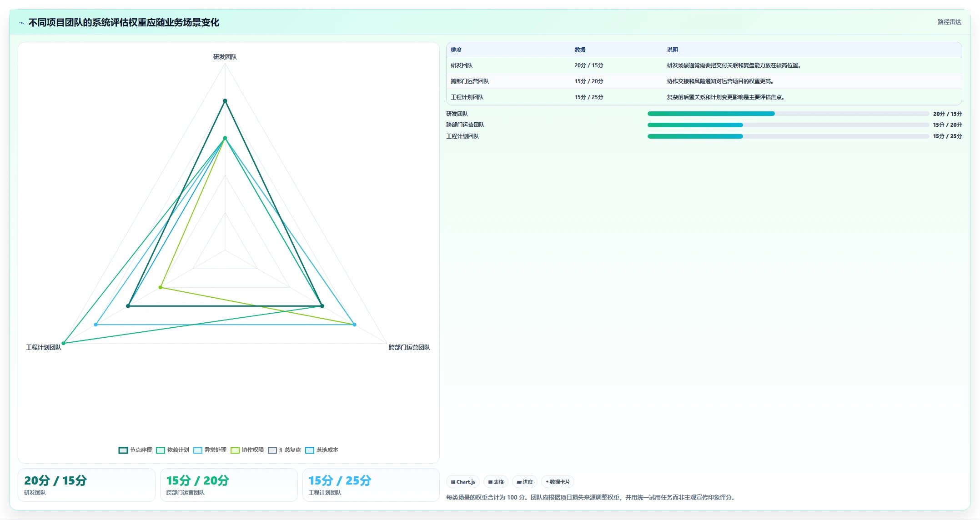Click the 路径雷达 label in the header
980x520 pixels.
[949, 22]
